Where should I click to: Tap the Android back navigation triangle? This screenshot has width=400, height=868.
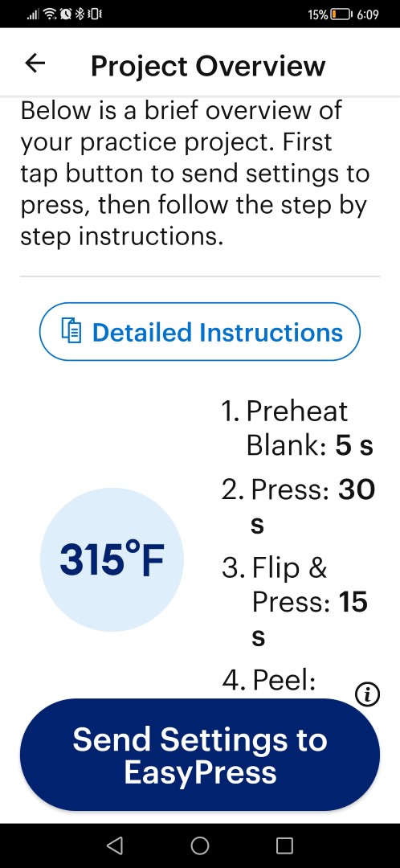tap(115, 845)
